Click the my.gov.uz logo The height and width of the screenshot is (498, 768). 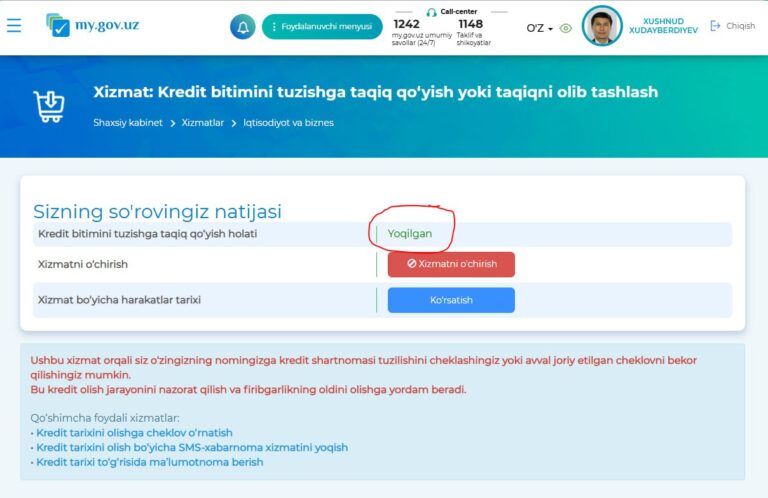92,25
